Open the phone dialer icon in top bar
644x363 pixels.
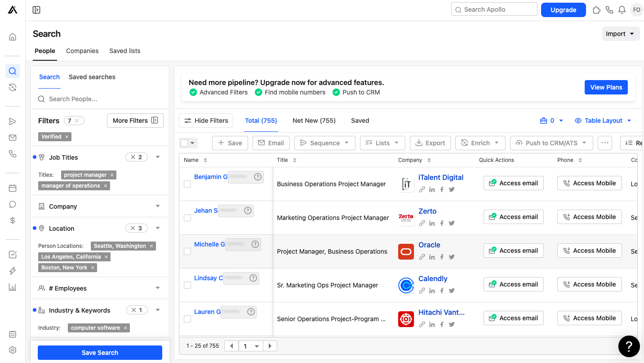tap(609, 9)
